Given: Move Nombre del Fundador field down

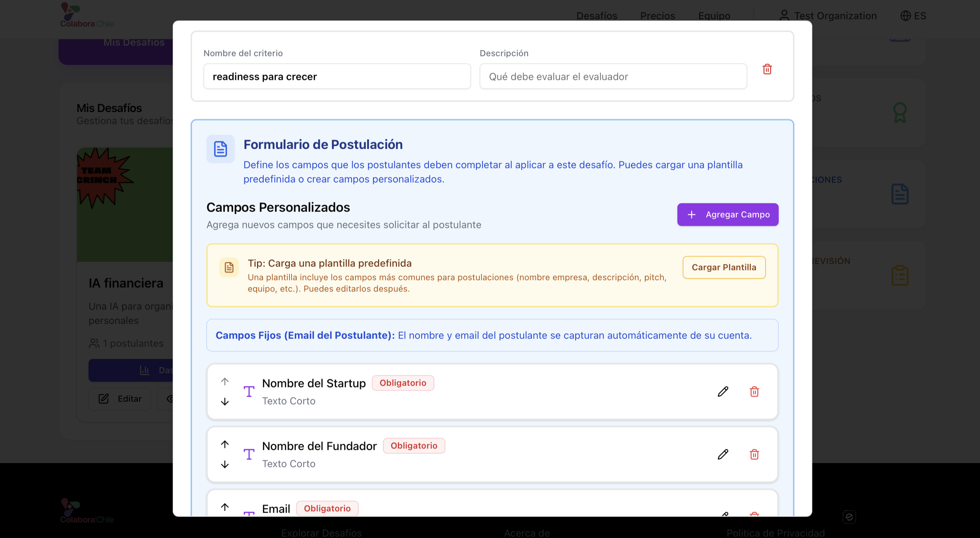Looking at the screenshot, I should pyautogui.click(x=225, y=464).
